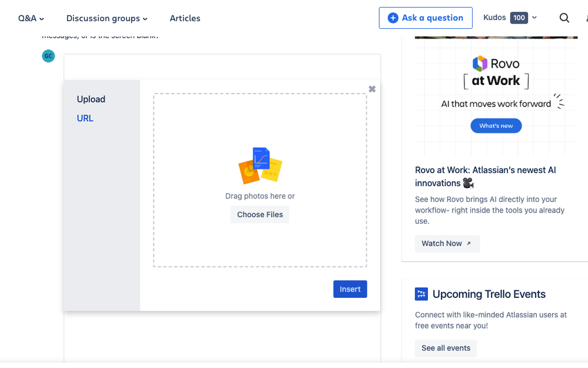Click the See all events button

[x=446, y=348]
